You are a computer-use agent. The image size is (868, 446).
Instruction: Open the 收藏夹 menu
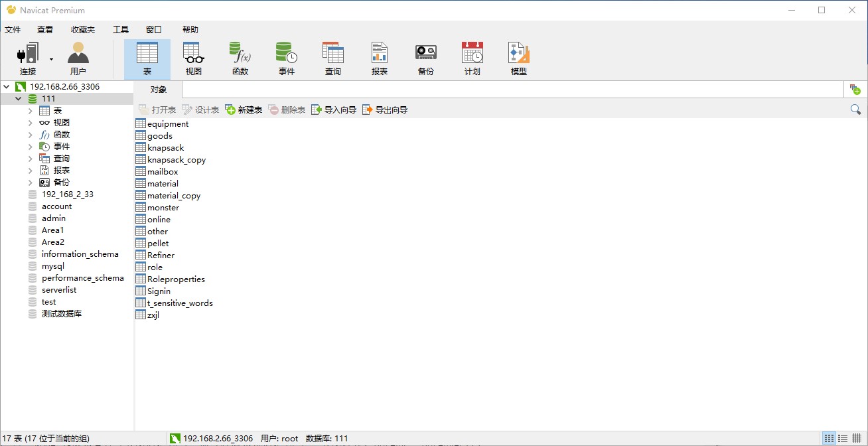[83, 30]
